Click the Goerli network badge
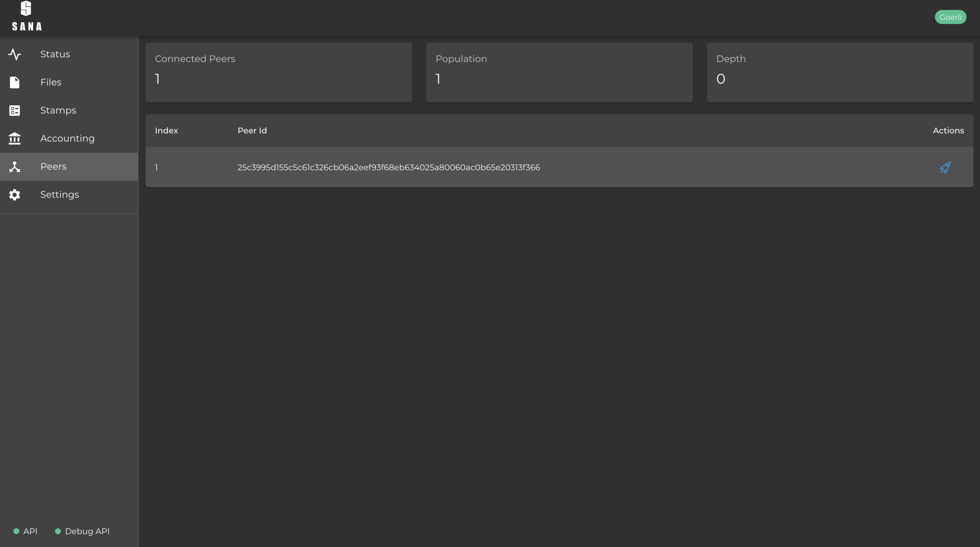980x547 pixels. (950, 18)
